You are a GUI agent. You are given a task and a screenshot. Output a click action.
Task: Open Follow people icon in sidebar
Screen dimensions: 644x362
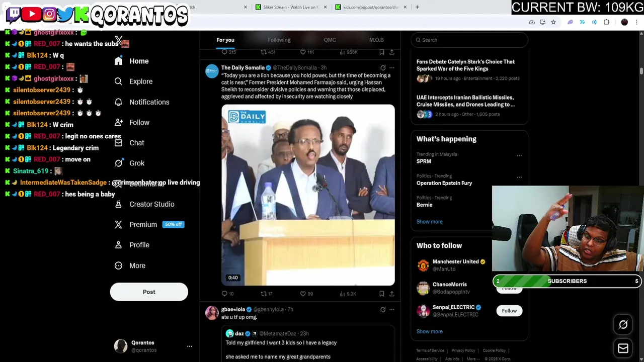[x=118, y=122]
